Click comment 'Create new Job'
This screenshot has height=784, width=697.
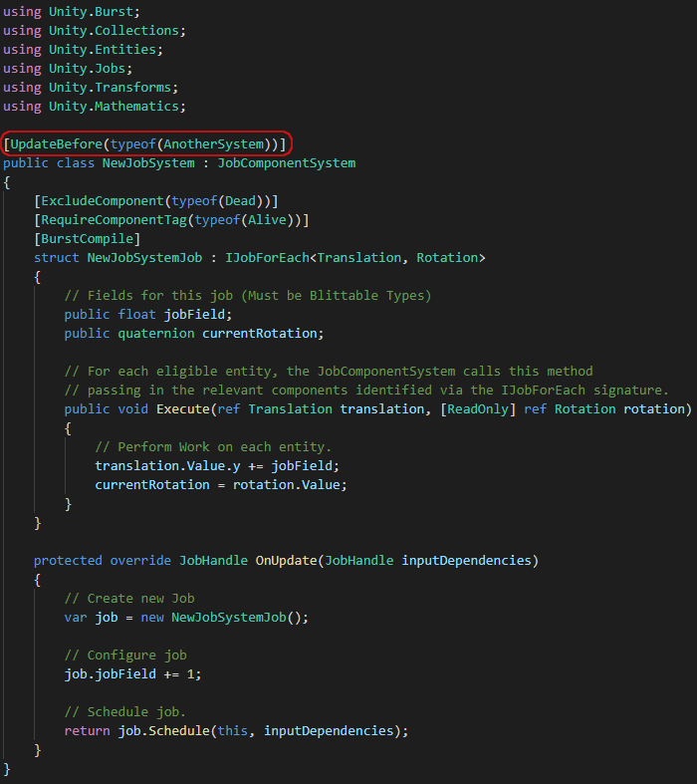click(129, 599)
